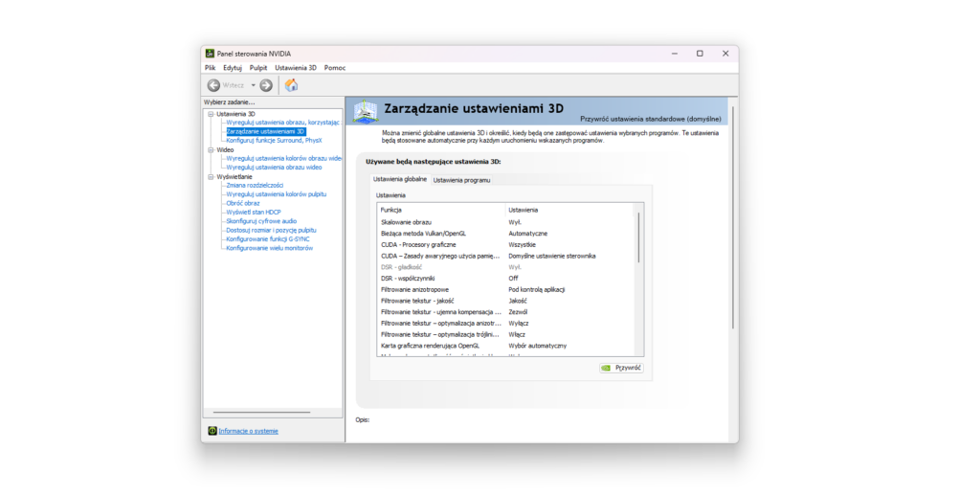980x496 pixels.
Task: Select CUDA - Procesory graficzne row
Action: (507, 244)
